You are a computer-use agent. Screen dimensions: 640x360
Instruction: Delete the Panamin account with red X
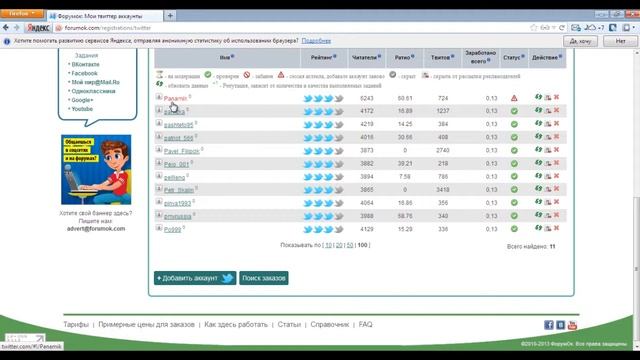556,97
